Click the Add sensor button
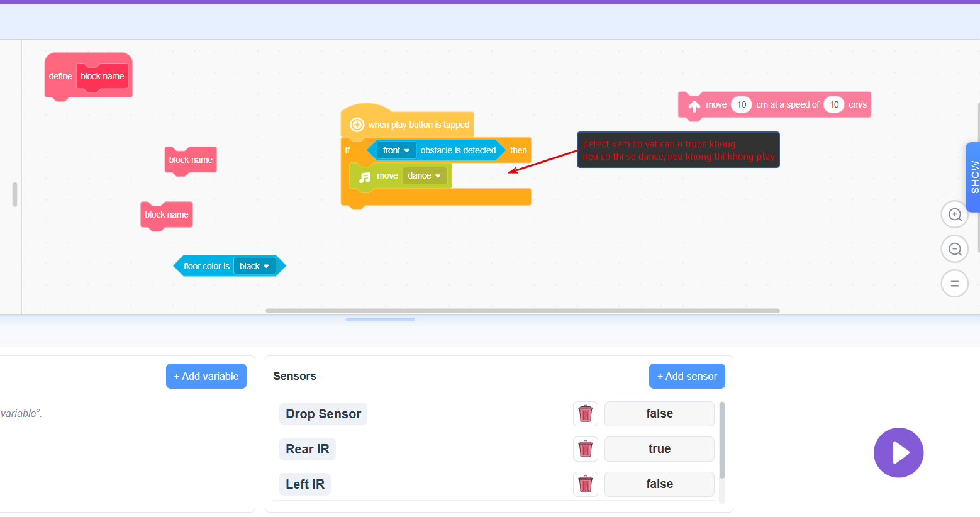This screenshot has height=517, width=980. click(687, 376)
